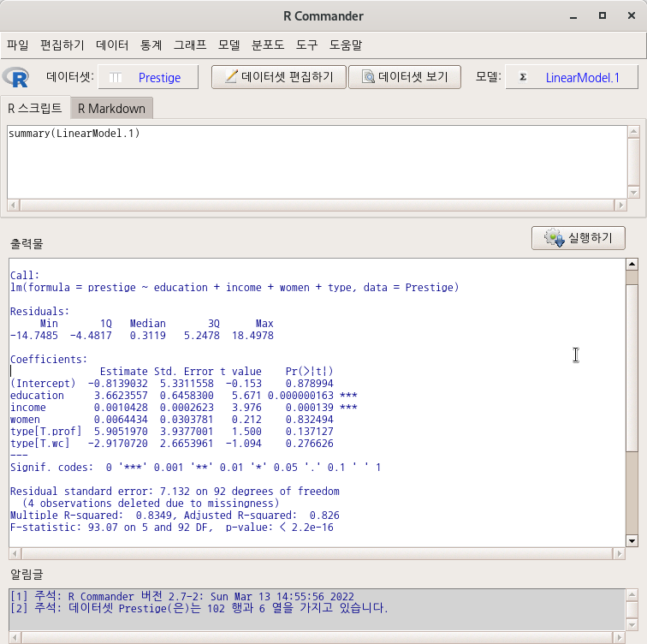Click the lm(formula = prestige ... output line
Screen dimensions: 647x644
point(234,288)
